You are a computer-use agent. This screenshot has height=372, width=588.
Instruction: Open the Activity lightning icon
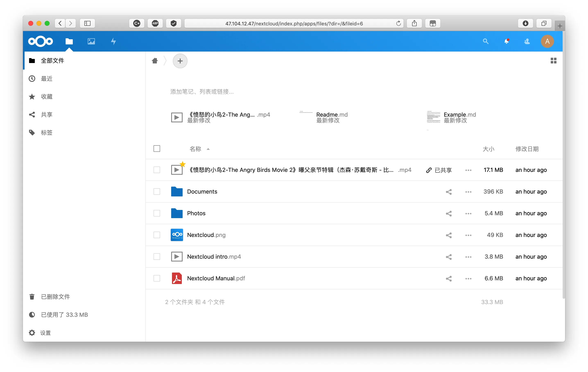point(113,41)
